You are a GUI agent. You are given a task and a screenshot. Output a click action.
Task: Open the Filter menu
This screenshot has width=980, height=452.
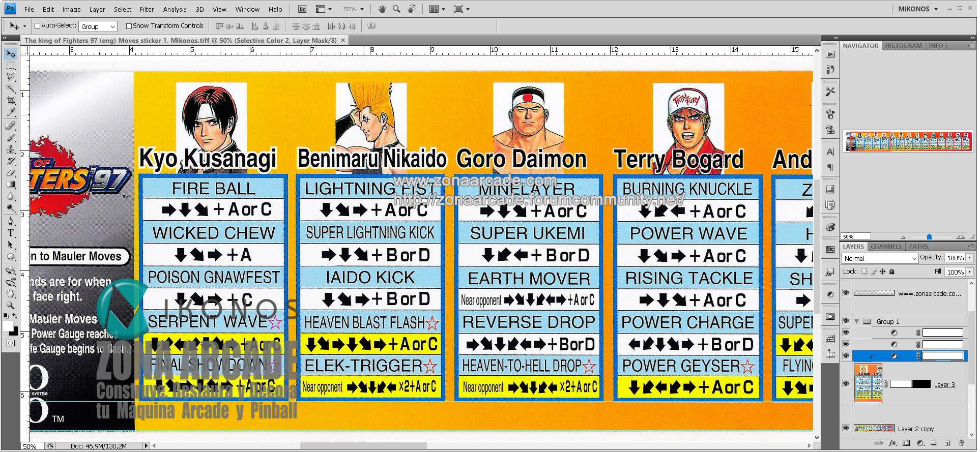point(147,9)
